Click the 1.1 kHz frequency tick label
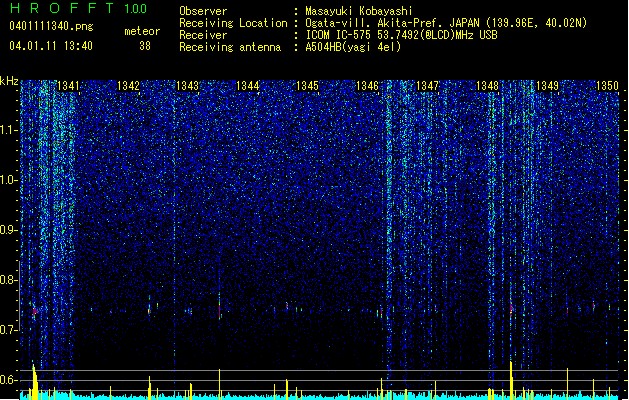This screenshot has height=400, width=629. [9, 130]
